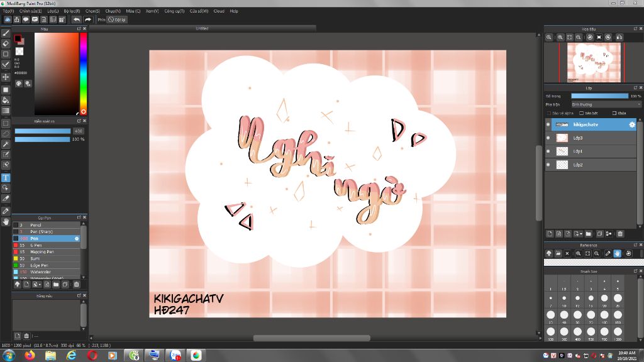Toggle visibility of kikigachatv layer
The height and width of the screenshot is (362, 644).
click(x=548, y=124)
